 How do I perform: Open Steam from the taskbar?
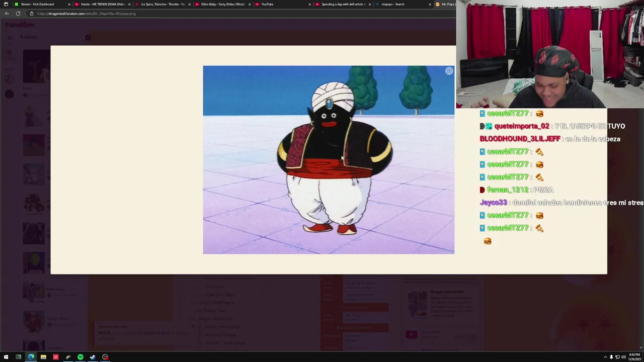click(x=93, y=357)
